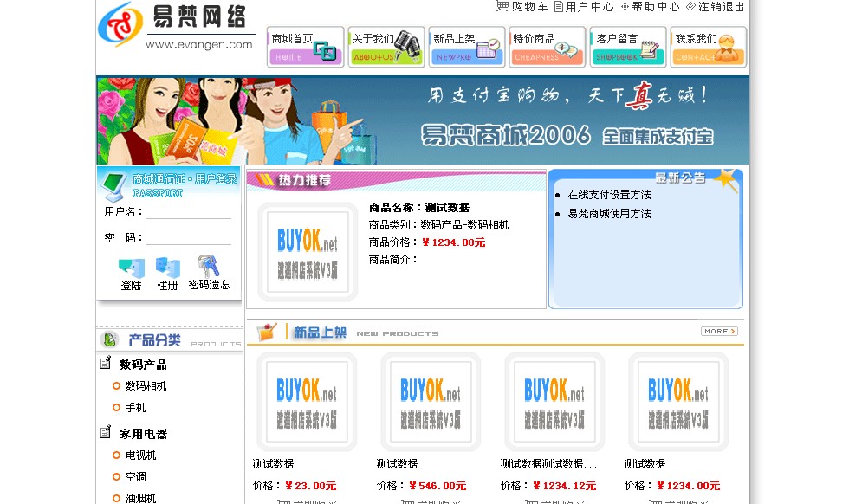
Task: Click the notepad icon beside 家用电器
Action: (106, 432)
